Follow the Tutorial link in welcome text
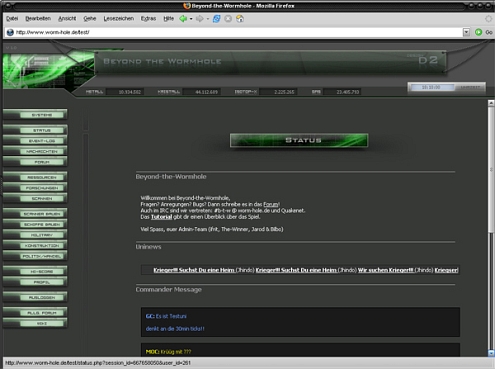This screenshot has width=495, height=369. coord(161,217)
